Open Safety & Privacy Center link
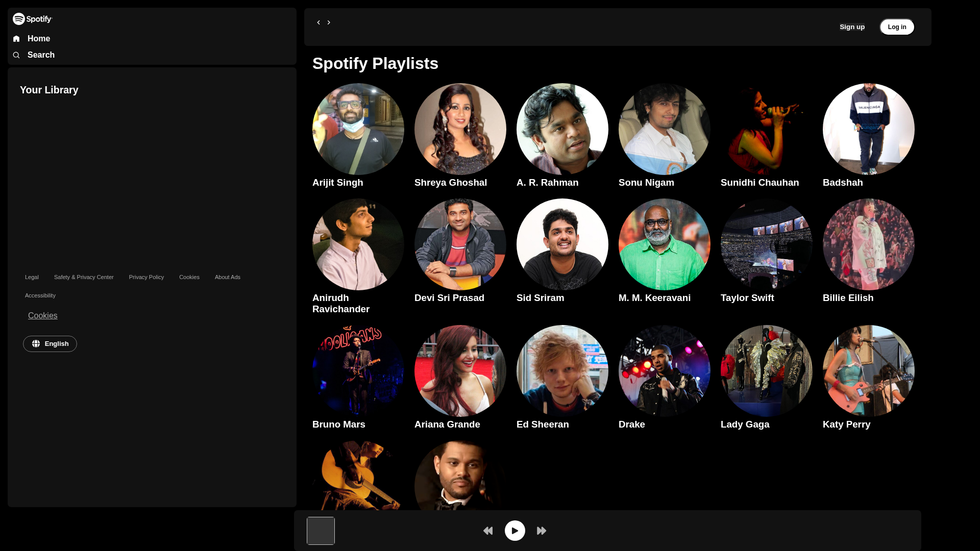Screen dimensions: 980x551 [x=84, y=278]
